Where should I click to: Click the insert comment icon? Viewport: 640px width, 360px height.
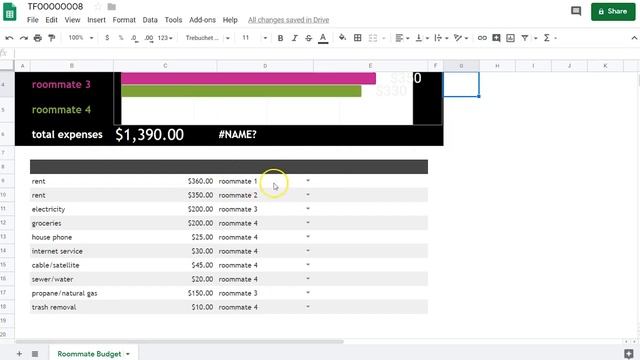click(496, 38)
